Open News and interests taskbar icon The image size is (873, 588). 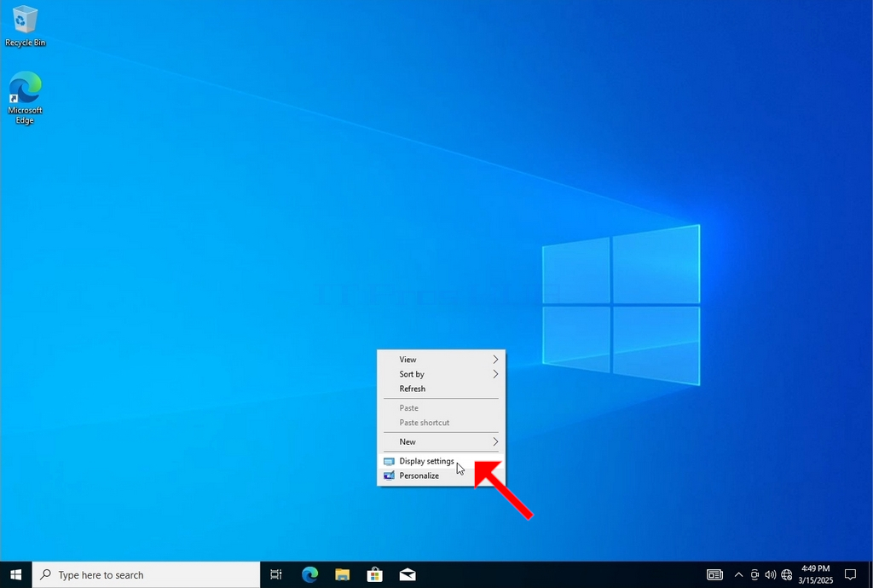tap(715, 574)
